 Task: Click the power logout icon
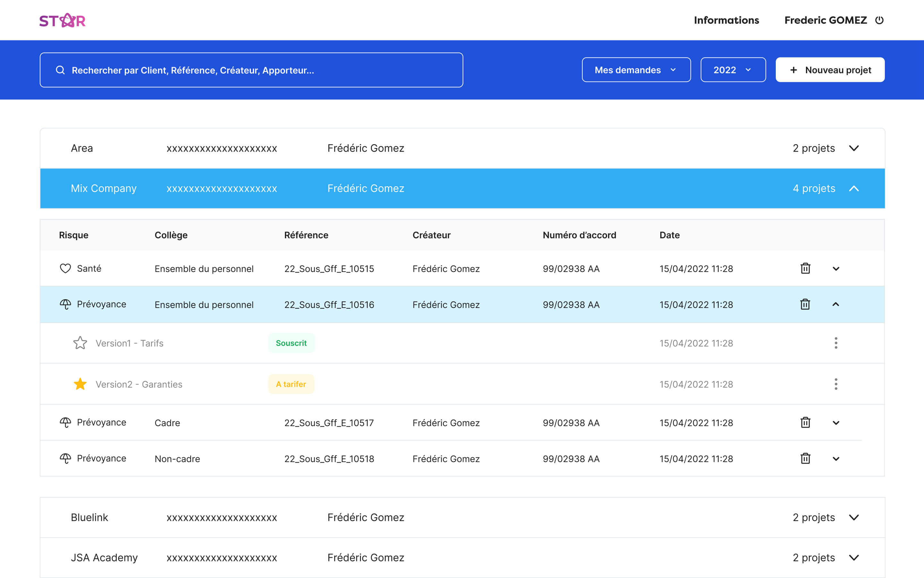pos(879,20)
